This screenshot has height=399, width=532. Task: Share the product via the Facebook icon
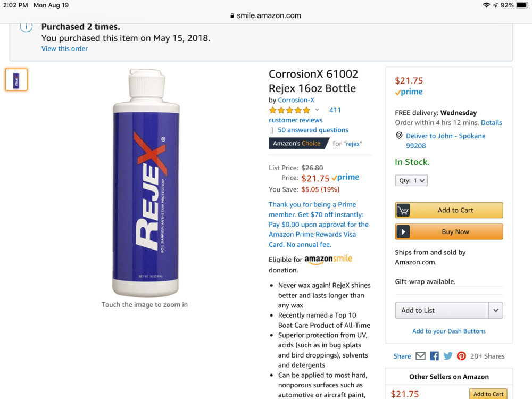434,355
